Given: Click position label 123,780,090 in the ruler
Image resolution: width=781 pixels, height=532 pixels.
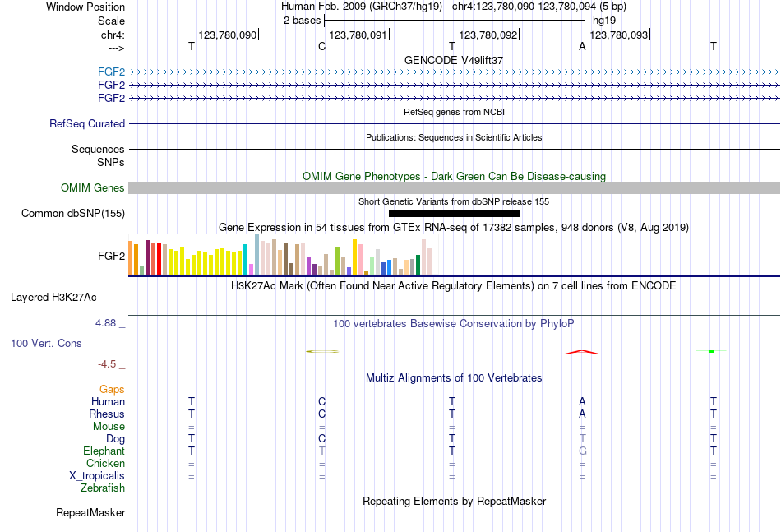Looking at the screenshot, I should (x=227, y=35).
